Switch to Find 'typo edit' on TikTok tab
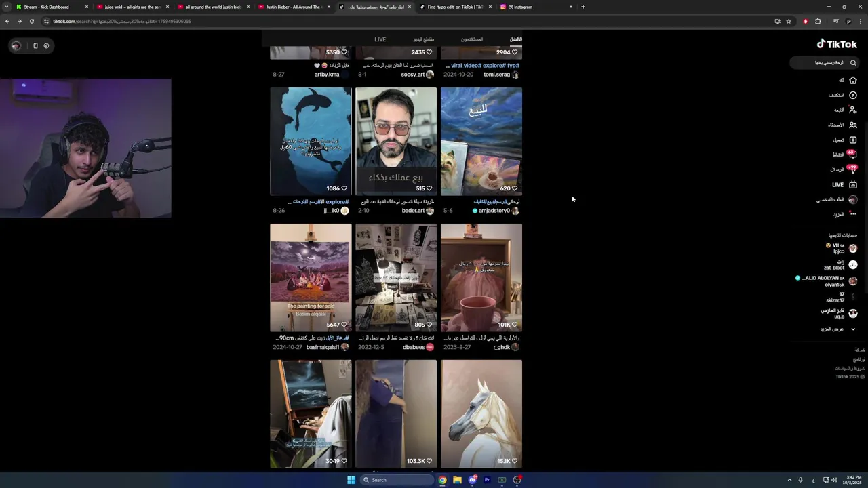Viewport: 868px width, 488px height. point(455,7)
